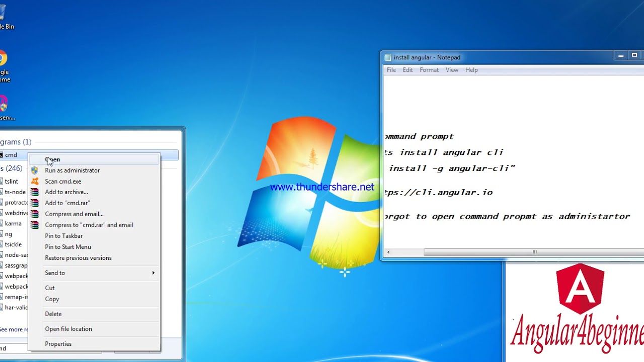Select the ts-node file result
The image size is (644, 362).
(14, 192)
